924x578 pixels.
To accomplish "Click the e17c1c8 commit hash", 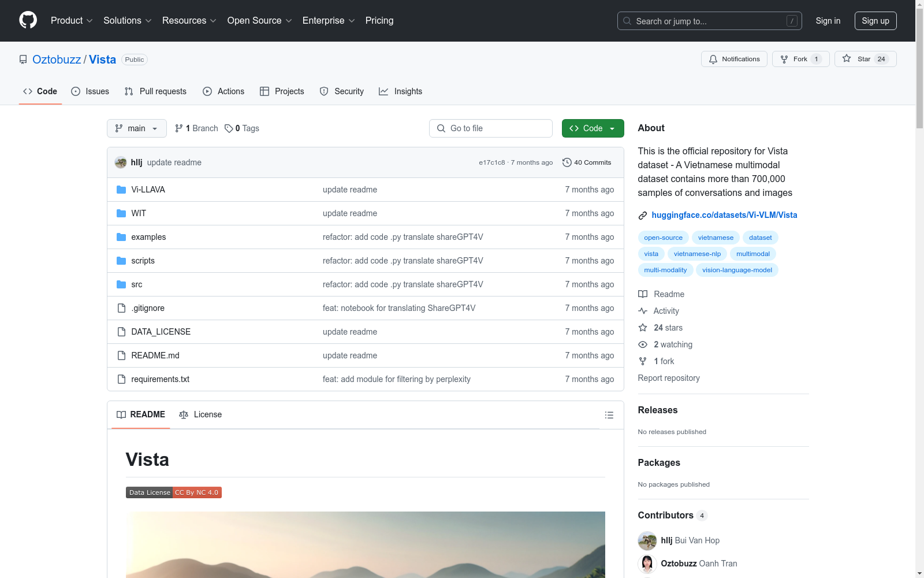I will tap(492, 162).
